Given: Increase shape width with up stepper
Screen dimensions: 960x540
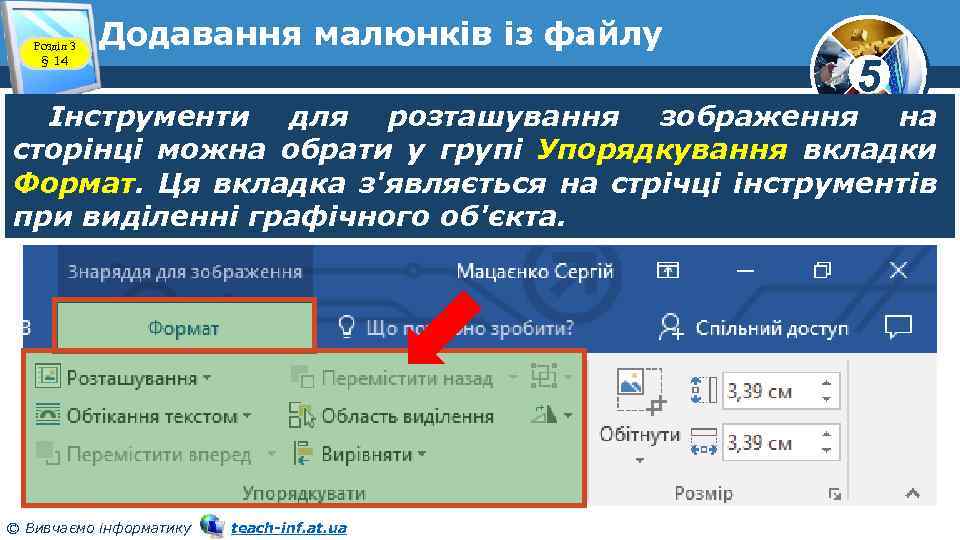Looking at the screenshot, I should (x=827, y=434).
